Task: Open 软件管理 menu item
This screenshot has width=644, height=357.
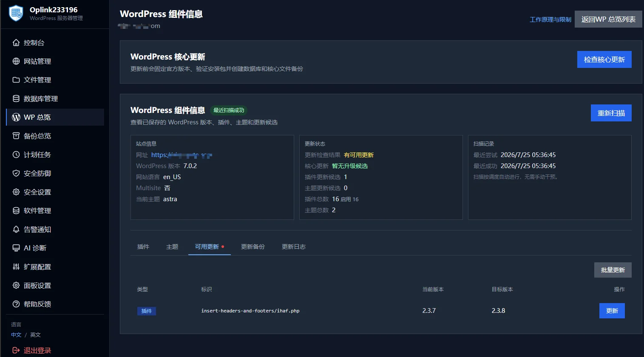Action: click(55, 211)
